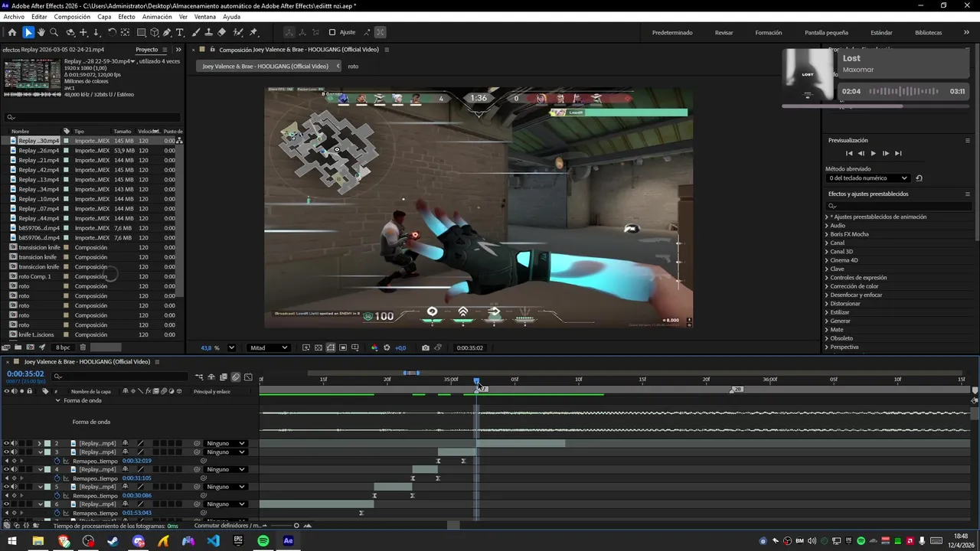Open the Mitad resolution dropdown
This screenshot has width=980, height=551.
(269, 347)
